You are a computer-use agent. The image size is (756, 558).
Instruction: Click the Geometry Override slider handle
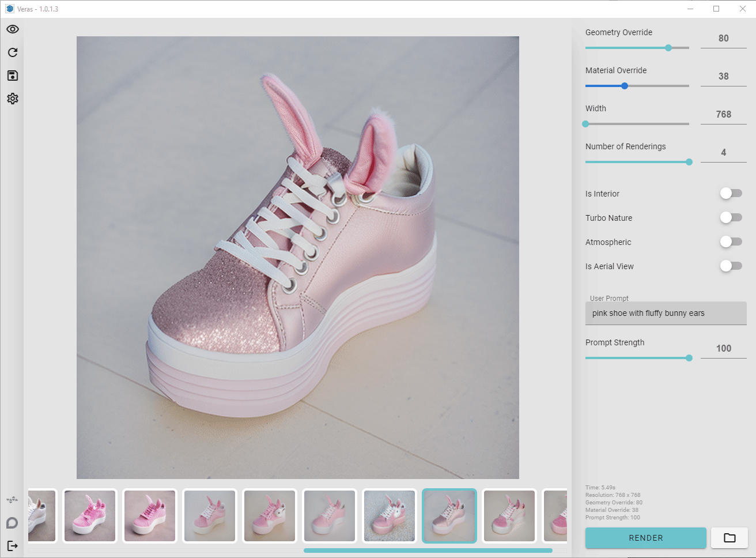[x=668, y=48]
